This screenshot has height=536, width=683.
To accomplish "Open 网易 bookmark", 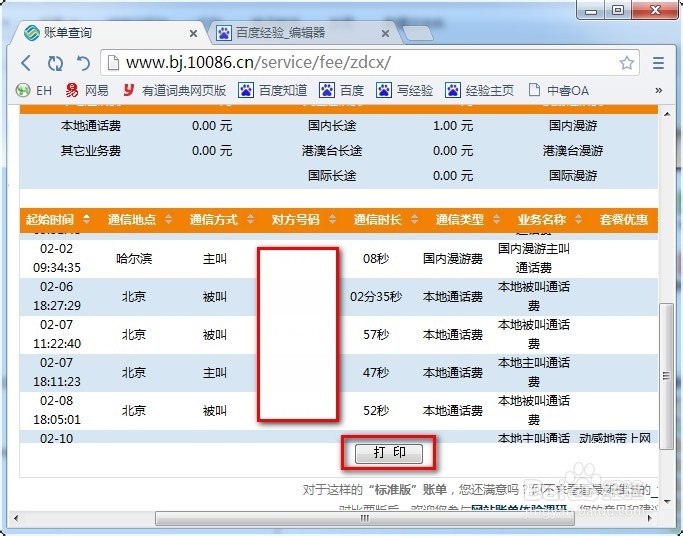I will (87, 91).
